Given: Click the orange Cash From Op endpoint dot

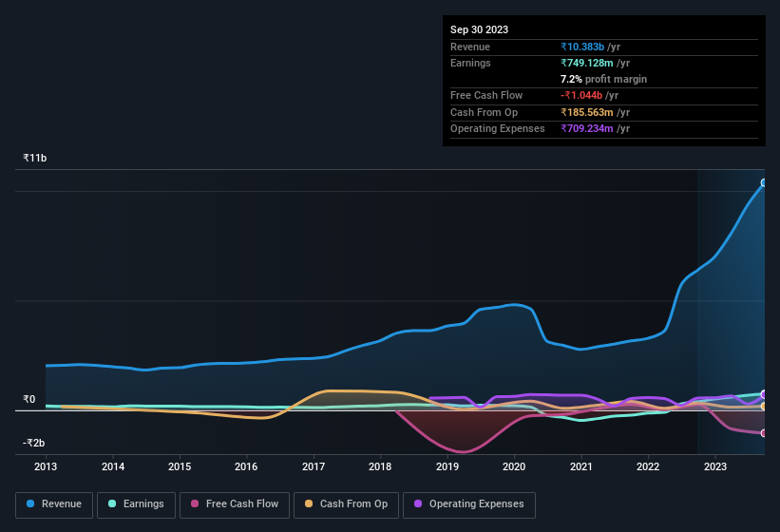Looking at the screenshot, I should click(764, 407).
